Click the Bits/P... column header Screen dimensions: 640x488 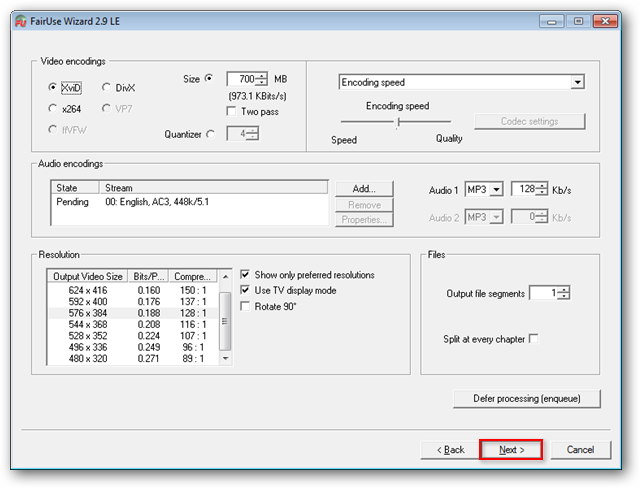click(x=149, y=276)
